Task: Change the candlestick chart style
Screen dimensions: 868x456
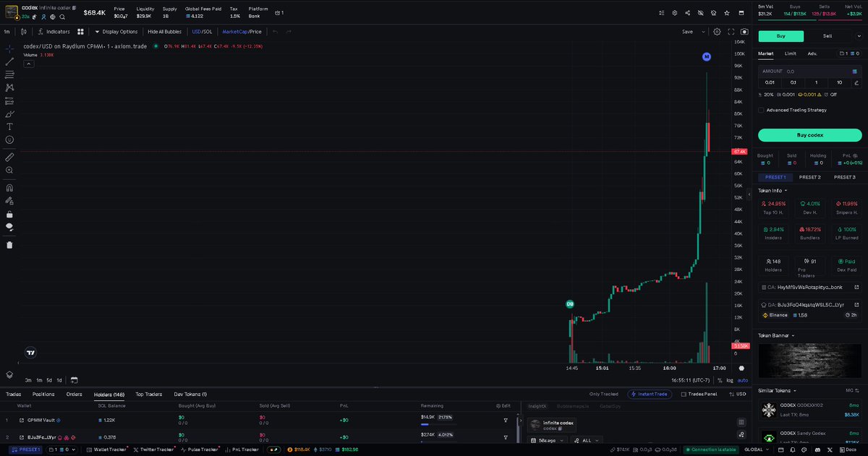Action: click(24, 32)
